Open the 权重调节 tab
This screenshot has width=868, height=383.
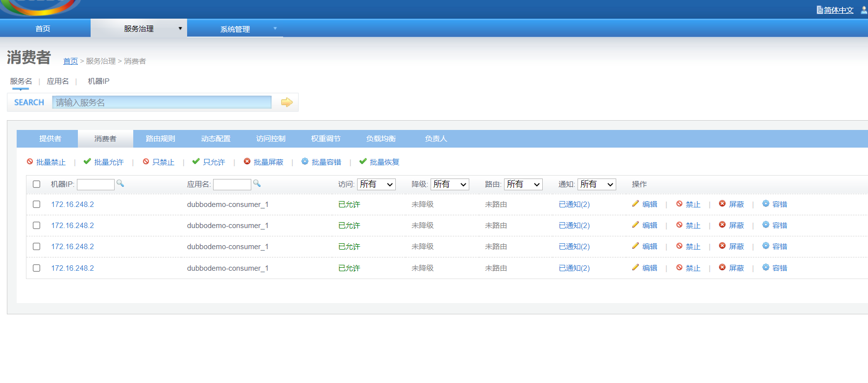click(x=326, y=139)
